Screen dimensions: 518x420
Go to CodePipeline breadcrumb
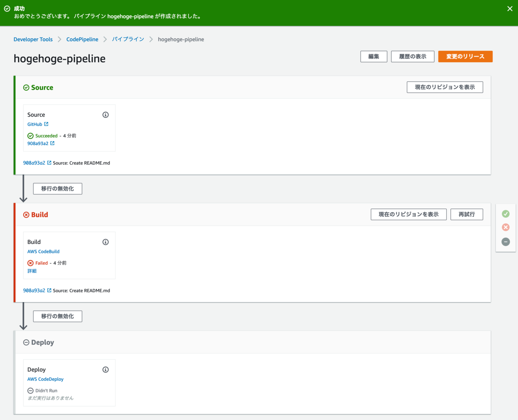[82, 39]
